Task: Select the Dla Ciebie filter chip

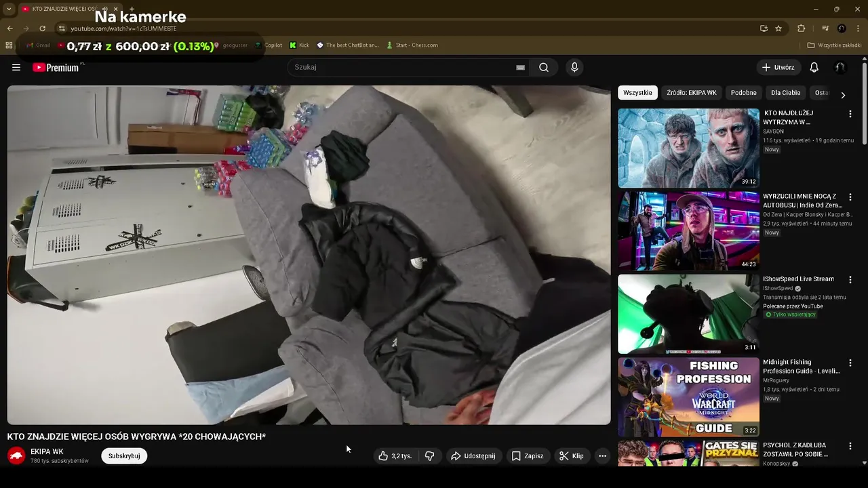Action: click(785, 93)
